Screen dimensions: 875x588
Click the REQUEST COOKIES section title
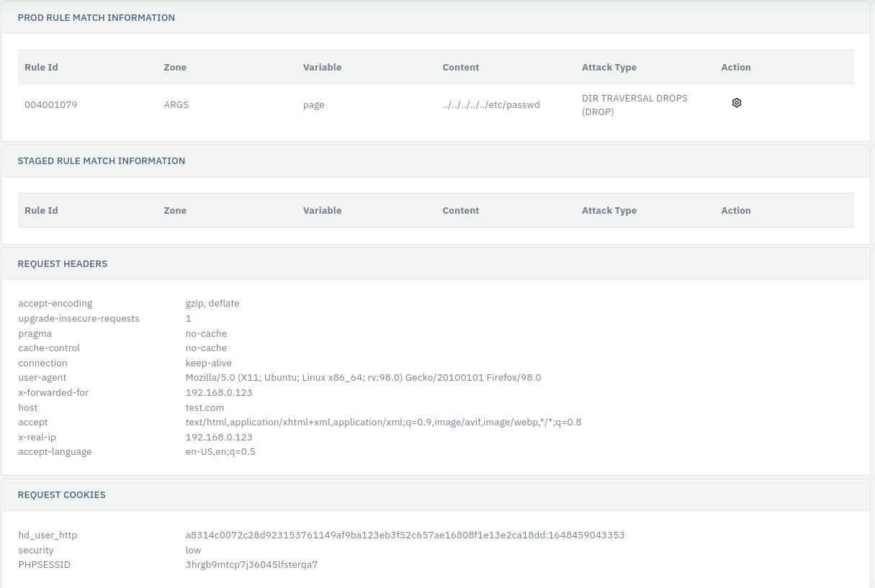62,495
